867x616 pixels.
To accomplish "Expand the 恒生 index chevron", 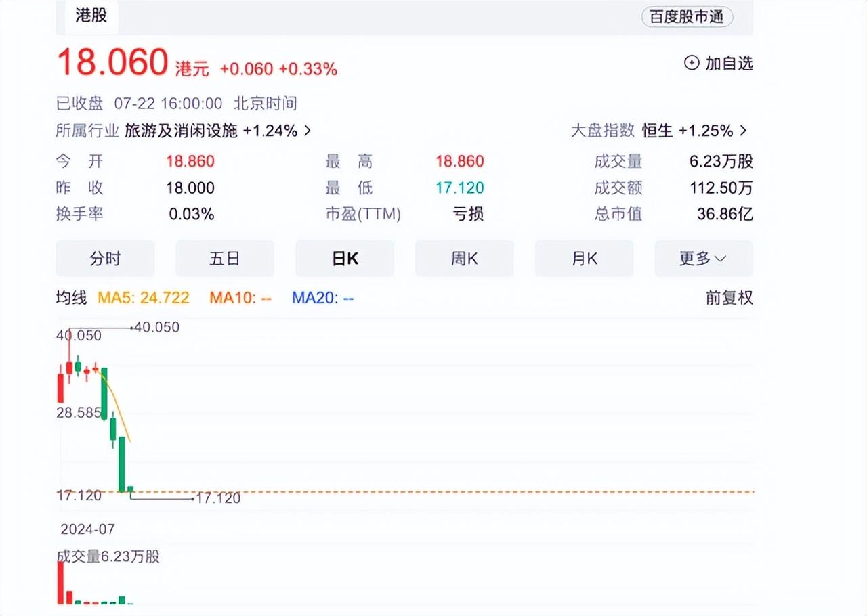I will (743, 130).
